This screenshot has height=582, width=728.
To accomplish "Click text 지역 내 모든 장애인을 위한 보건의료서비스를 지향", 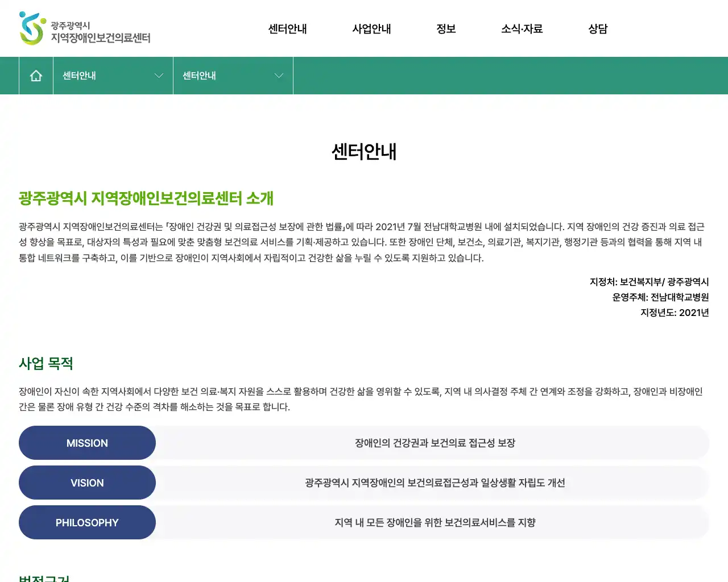I will (435, 522).
